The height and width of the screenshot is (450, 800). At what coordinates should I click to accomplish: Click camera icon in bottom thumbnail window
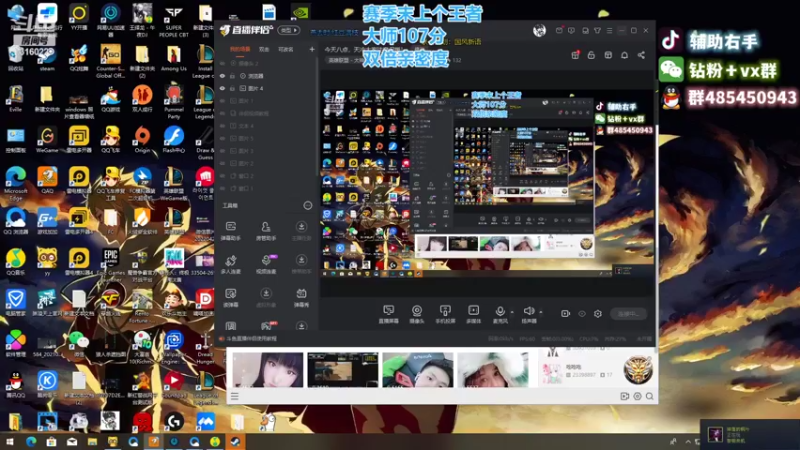(x=624, y=396)
